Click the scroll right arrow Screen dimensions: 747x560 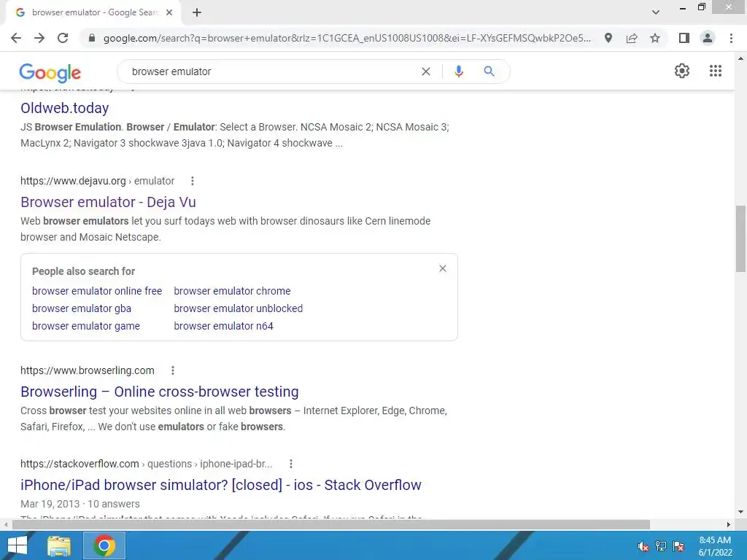tap(729, 524)
